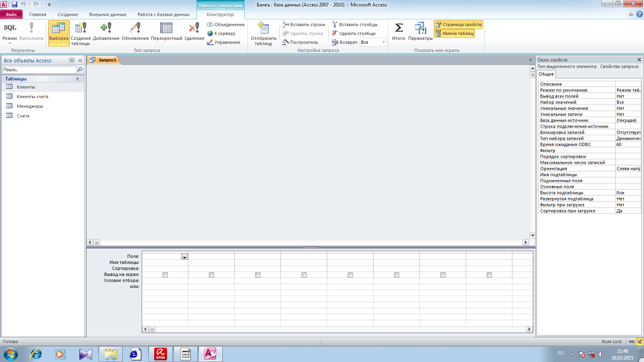Open Access help question mark icon
Viewport: 644px width, 362px height.
pyautogui.click(x=639, y=14)
